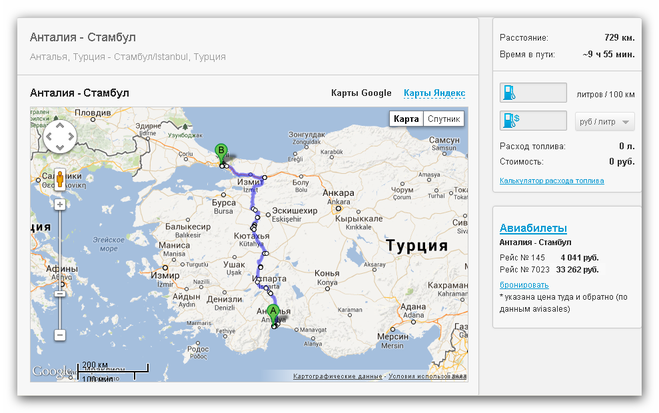Open Картографические данные link
The width and height of the screenshot is (659, 413).
click(x=337, y=376)
